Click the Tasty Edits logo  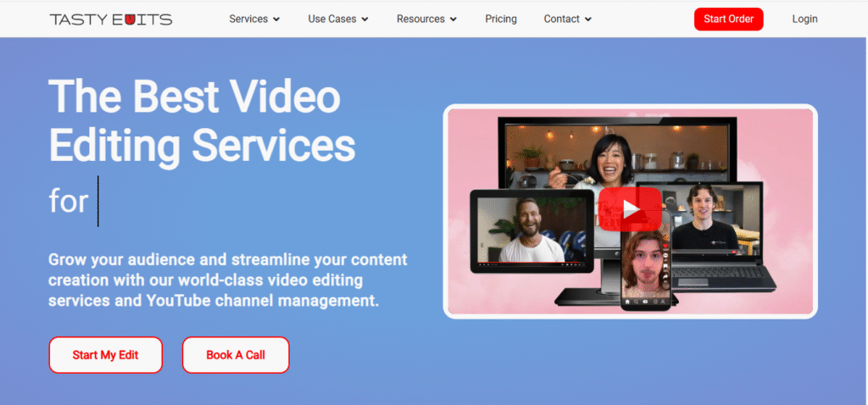(x=111, y=19)
